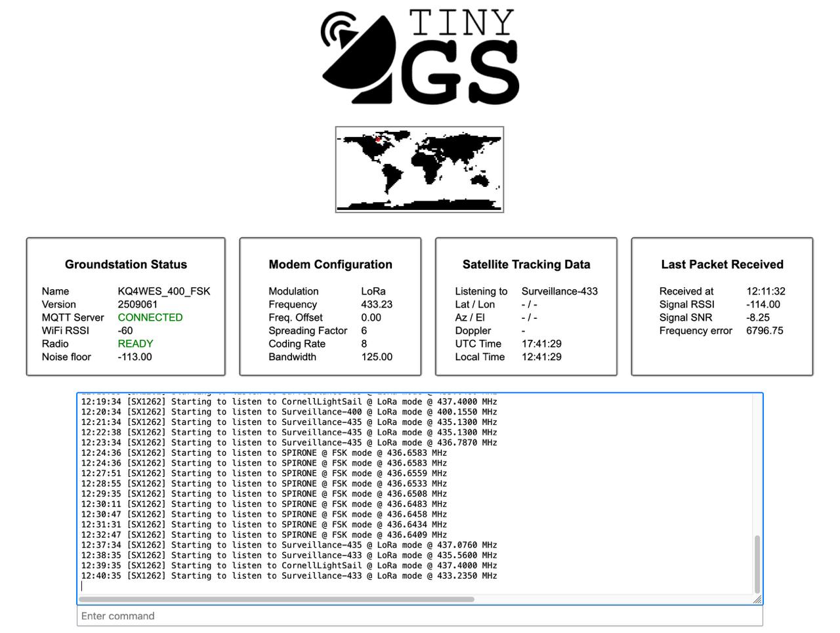840x633 pixels.
Task: Click the Signal RSSI value -114.00
Action: pos(763,304)
